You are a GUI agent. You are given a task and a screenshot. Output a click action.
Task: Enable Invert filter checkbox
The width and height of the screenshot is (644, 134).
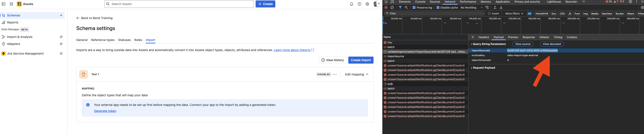click(x=489, y=14)
